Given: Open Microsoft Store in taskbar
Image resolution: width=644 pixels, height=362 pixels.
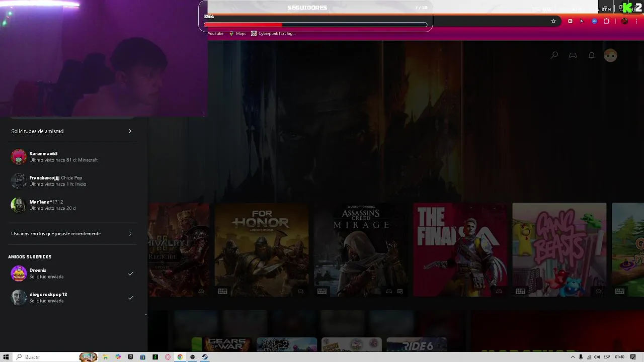Looking at the screenshot, I should point(143,357).
